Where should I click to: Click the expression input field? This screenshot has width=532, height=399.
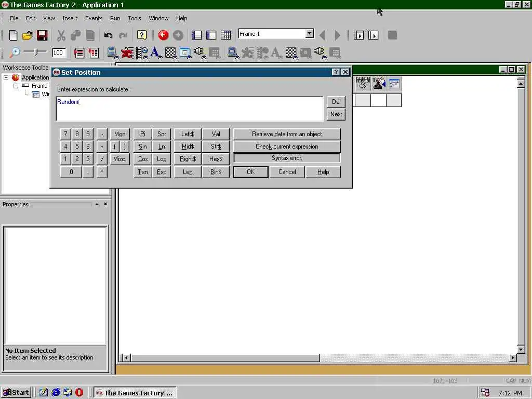pos(190,109)
